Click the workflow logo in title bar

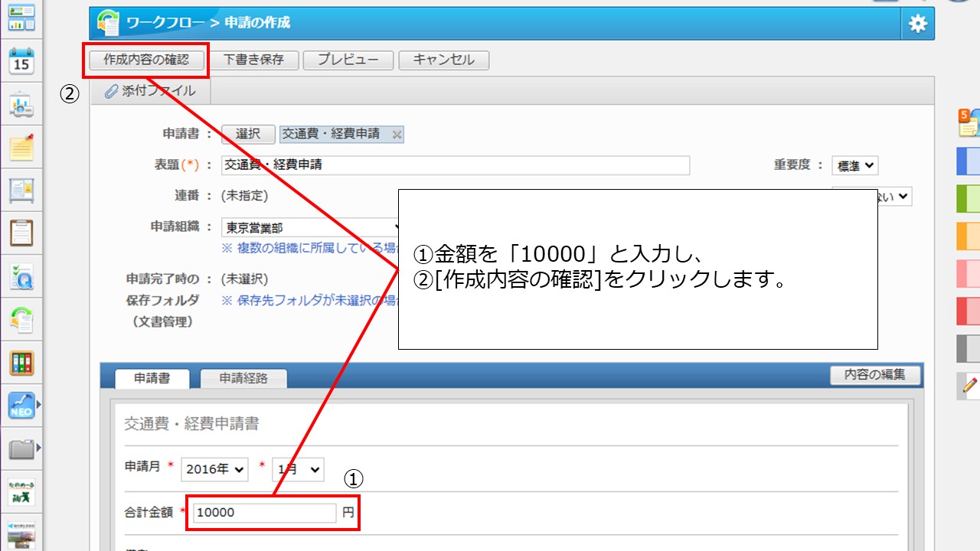pos(107,23)
